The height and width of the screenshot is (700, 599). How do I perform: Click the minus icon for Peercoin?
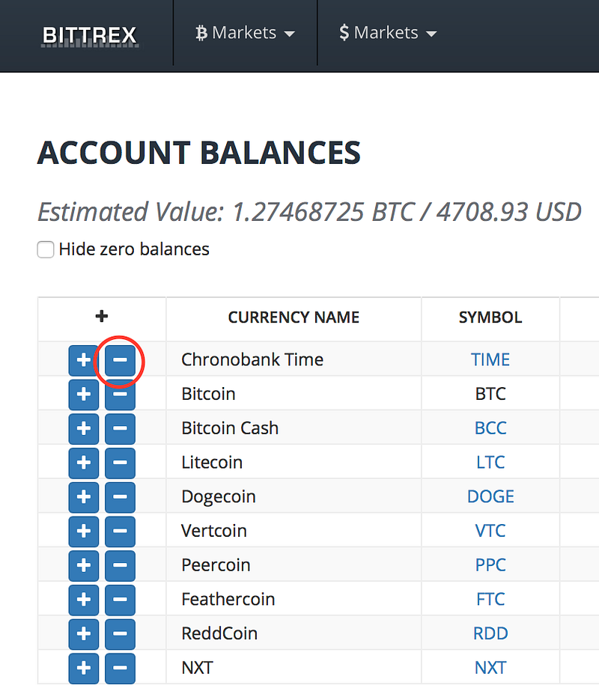tap(120, 566)
